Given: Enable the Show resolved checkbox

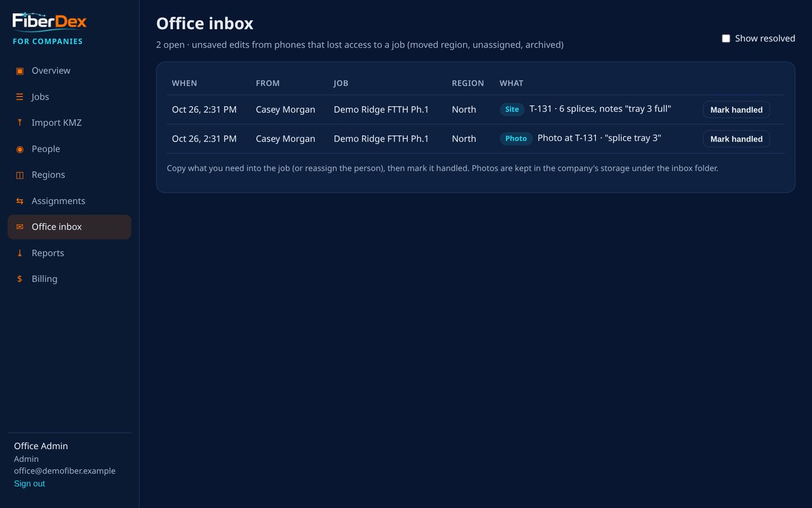Looking at the screenshot, I should [726, 39].
